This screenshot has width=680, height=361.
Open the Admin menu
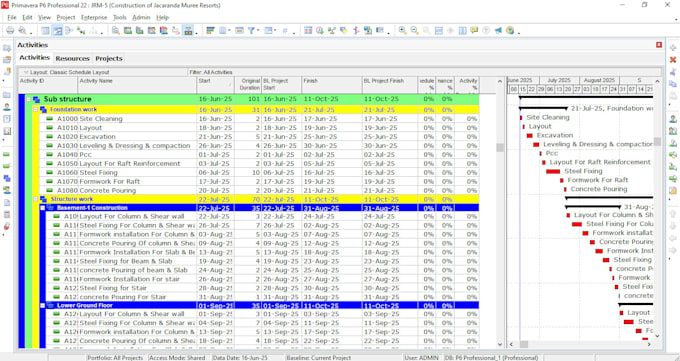click(141, 17)
